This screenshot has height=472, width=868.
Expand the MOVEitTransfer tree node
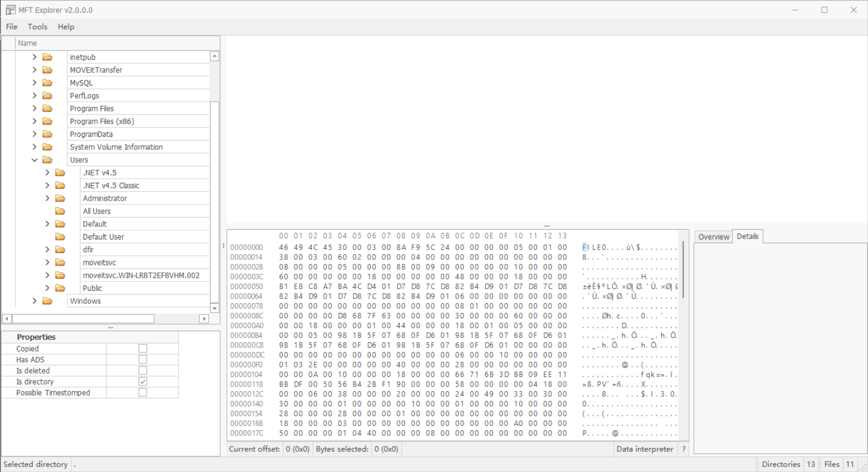coord(35,70)
